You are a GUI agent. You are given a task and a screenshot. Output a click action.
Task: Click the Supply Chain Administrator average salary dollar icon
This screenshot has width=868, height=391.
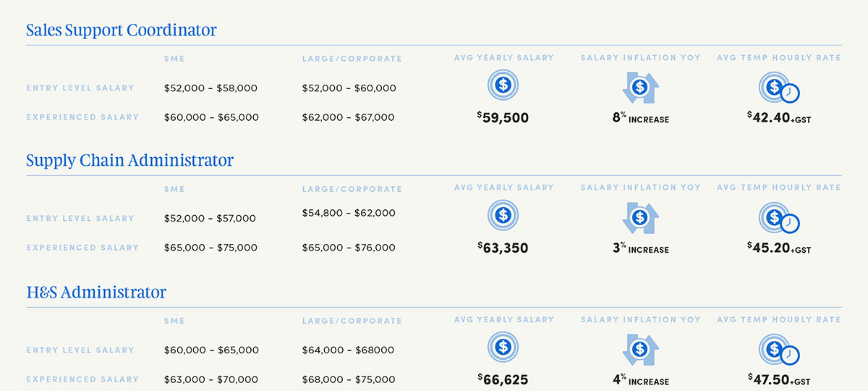pyautogui.click(x=503, y=215)
